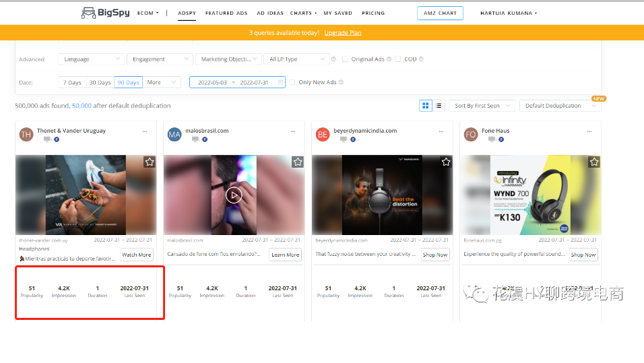This screenshot has height=363, width=644.
Task: Click the Upgrade Plan link
Action: coord(343,32)
